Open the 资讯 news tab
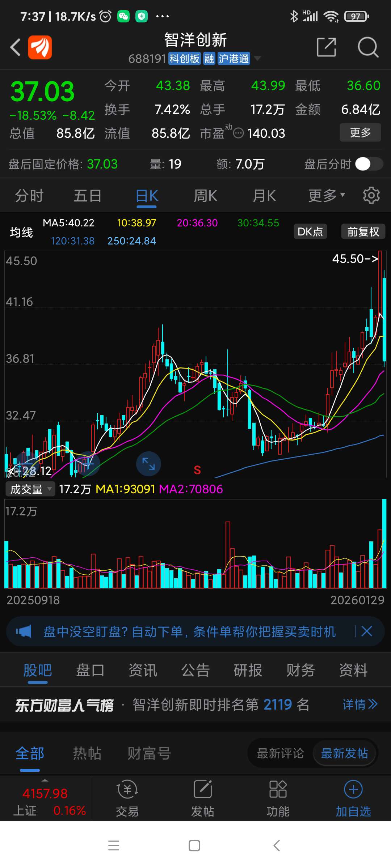The image size is (391, 868). pos(143,670)
